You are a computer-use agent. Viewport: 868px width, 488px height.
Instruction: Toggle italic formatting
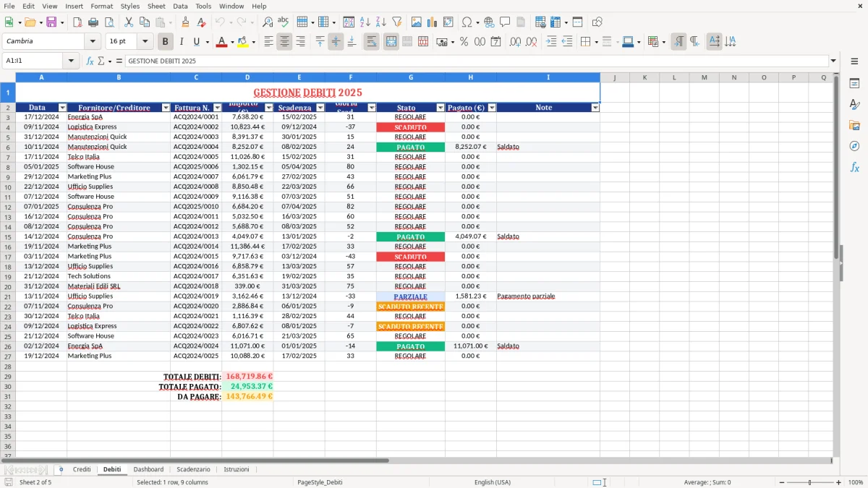coord(182,41)
